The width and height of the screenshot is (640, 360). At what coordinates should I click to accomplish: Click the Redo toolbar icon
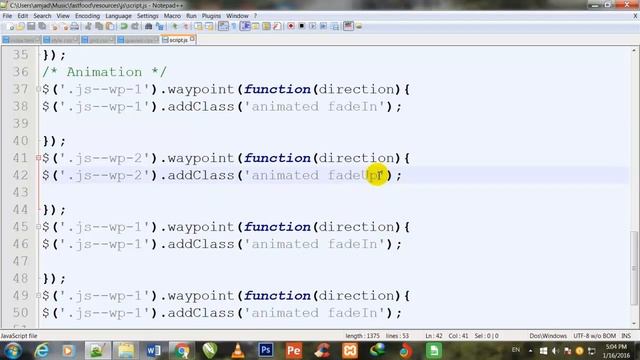tap(135, 27)
